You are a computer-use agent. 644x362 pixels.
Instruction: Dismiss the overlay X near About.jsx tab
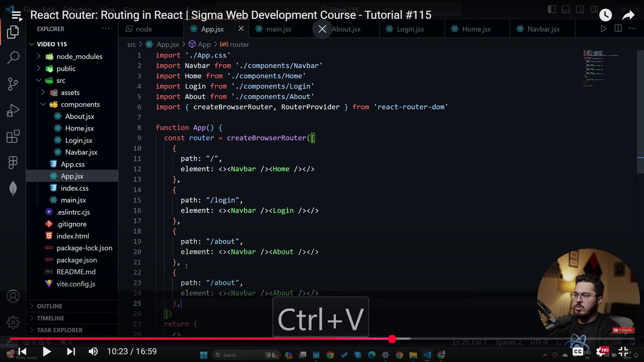(322, 29)
